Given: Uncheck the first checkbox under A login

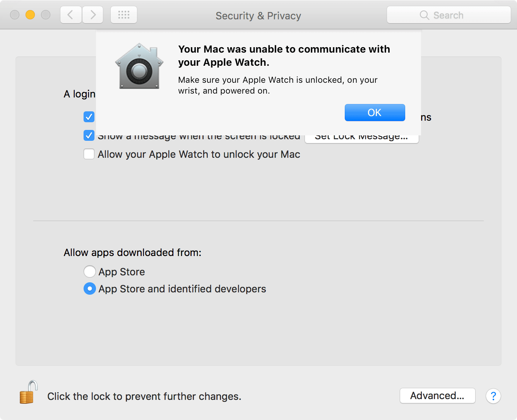Looking at the screenshot, I should tap(89, 117).
